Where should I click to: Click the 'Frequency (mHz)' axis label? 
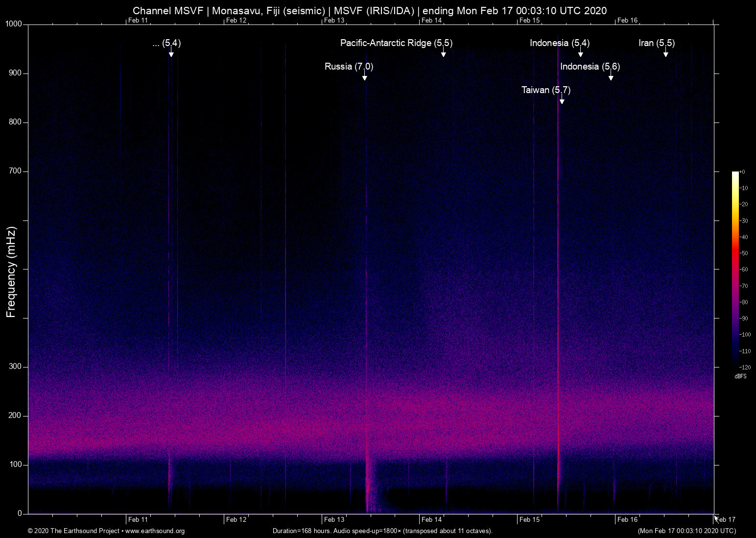pos(11,272)
